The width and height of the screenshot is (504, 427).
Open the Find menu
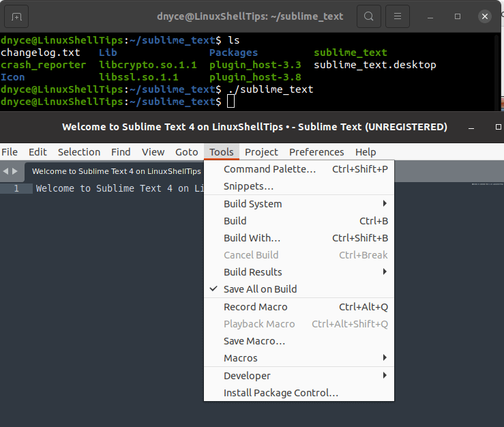pyautogui.click(x=121, y=151)
